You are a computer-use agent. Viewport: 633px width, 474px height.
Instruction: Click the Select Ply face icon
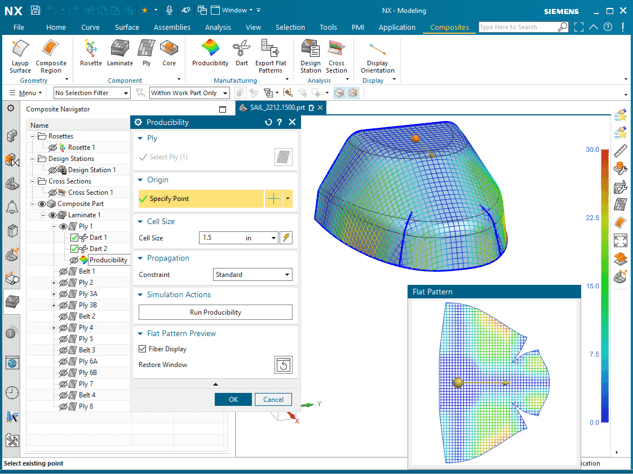coord(283,157)
